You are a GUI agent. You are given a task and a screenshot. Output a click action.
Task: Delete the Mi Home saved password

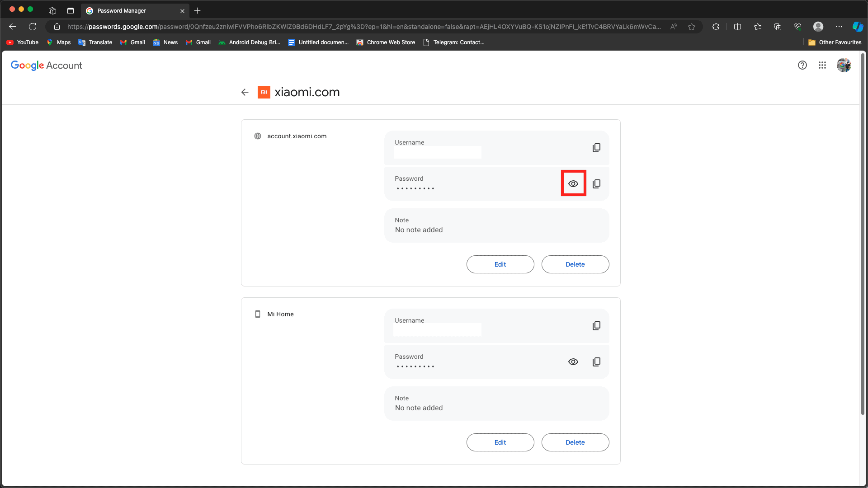[x=575, y=442]
